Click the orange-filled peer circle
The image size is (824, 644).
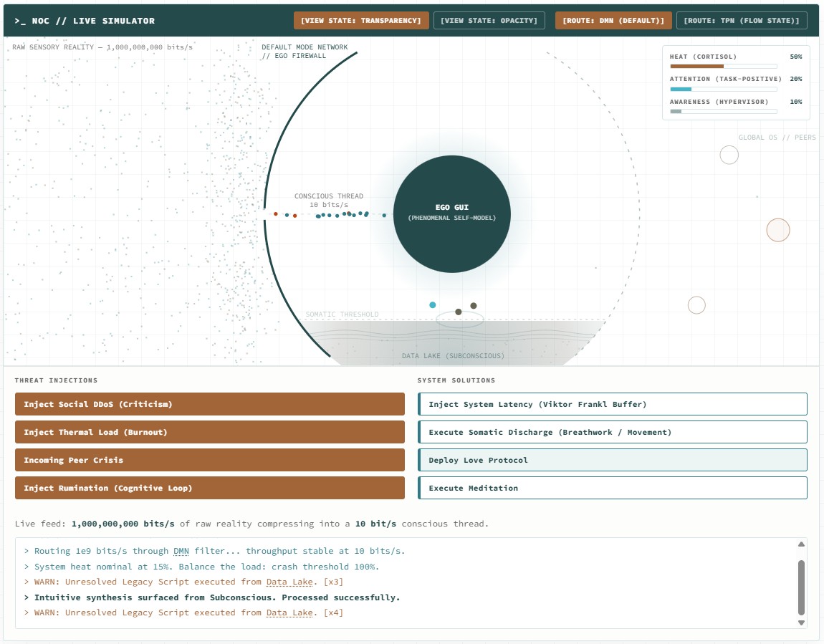[777, 230]
